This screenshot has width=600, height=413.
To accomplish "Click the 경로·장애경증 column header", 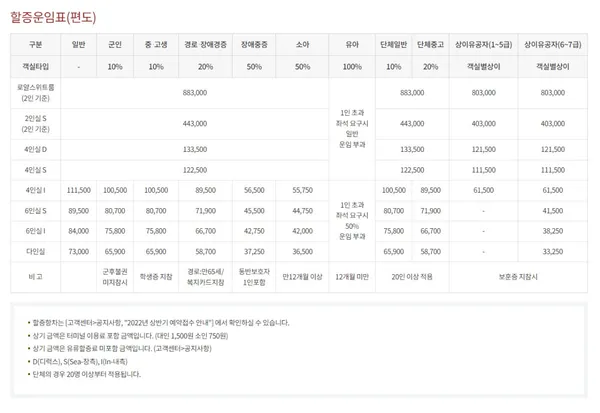I will click(205, 44).
